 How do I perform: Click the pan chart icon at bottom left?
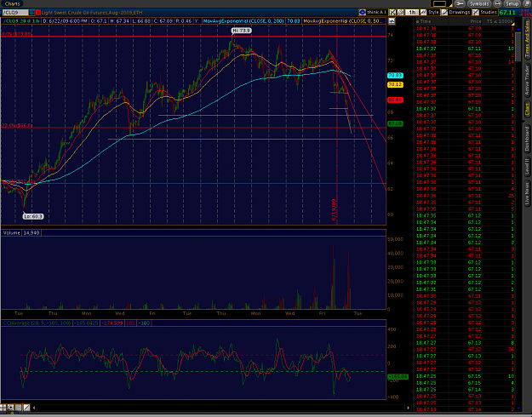point(3,407)
